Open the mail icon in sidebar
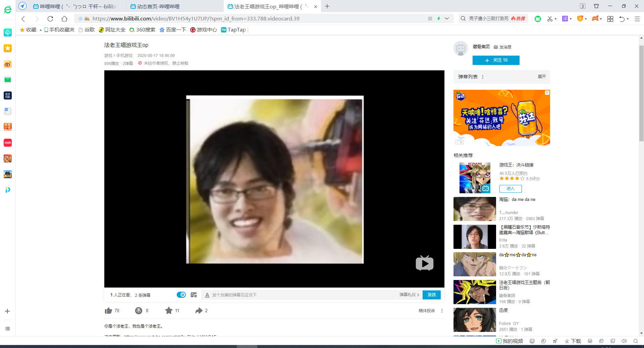This screenshot has height=348, width=644. pos(8,80)
